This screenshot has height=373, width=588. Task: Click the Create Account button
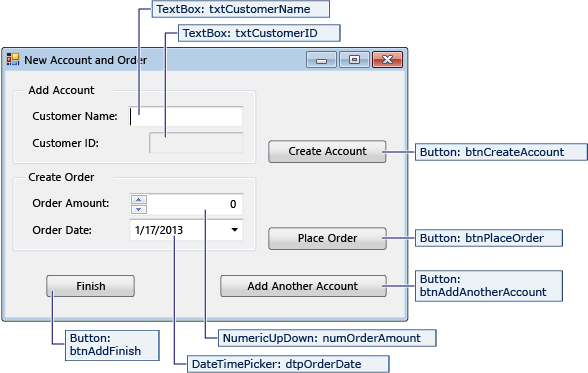[x=327, y=151]
